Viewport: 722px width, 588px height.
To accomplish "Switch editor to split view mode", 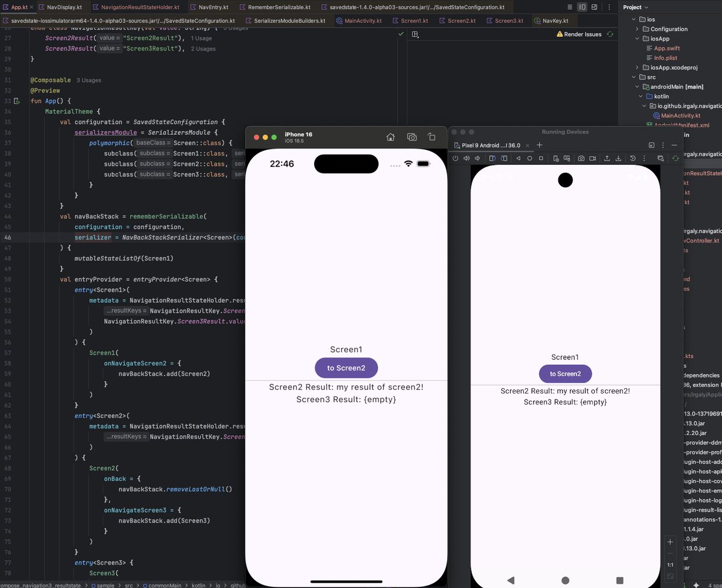I will (582, 7).
